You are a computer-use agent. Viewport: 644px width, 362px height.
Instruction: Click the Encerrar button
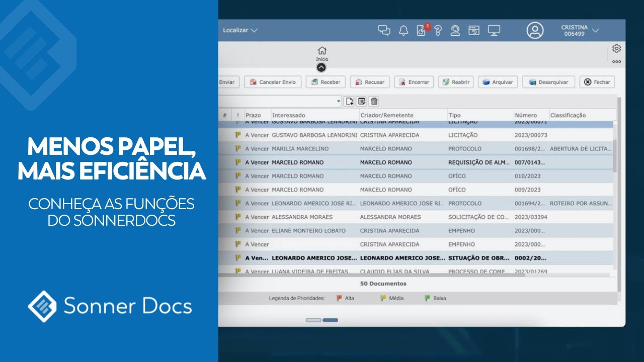click(414, 82)
